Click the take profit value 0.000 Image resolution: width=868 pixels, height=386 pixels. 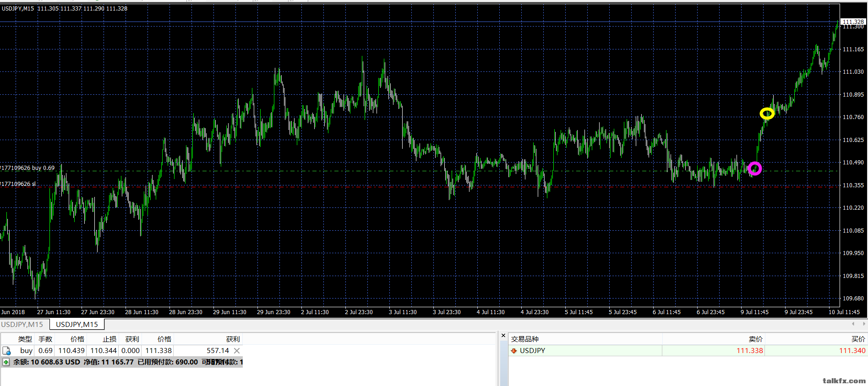pyautogui.click(x=131, y=351)
